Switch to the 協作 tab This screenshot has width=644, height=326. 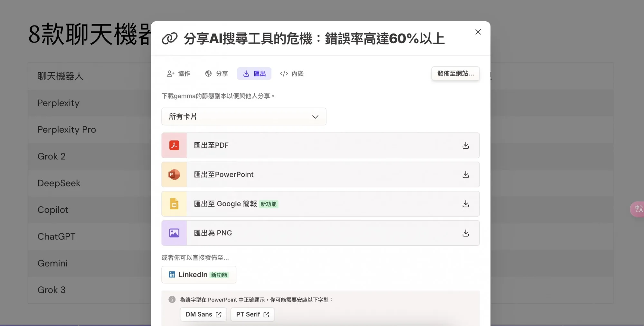[178, 74]
